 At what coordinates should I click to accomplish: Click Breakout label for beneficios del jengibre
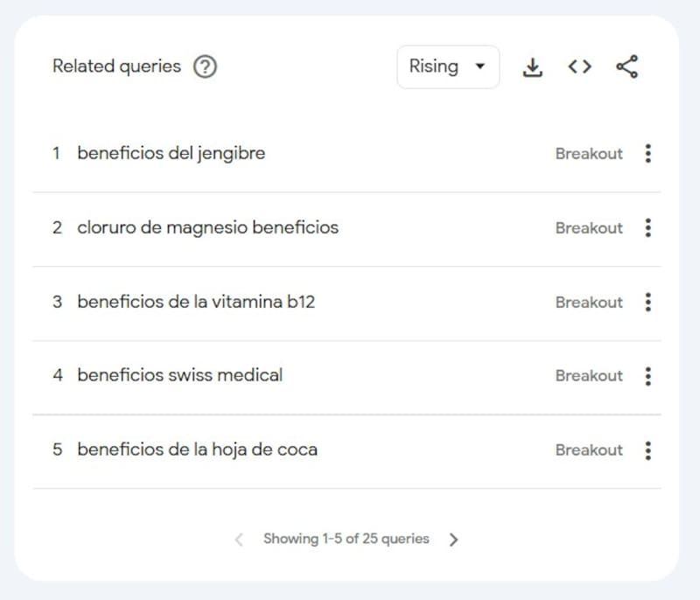(x=589, y=154)
